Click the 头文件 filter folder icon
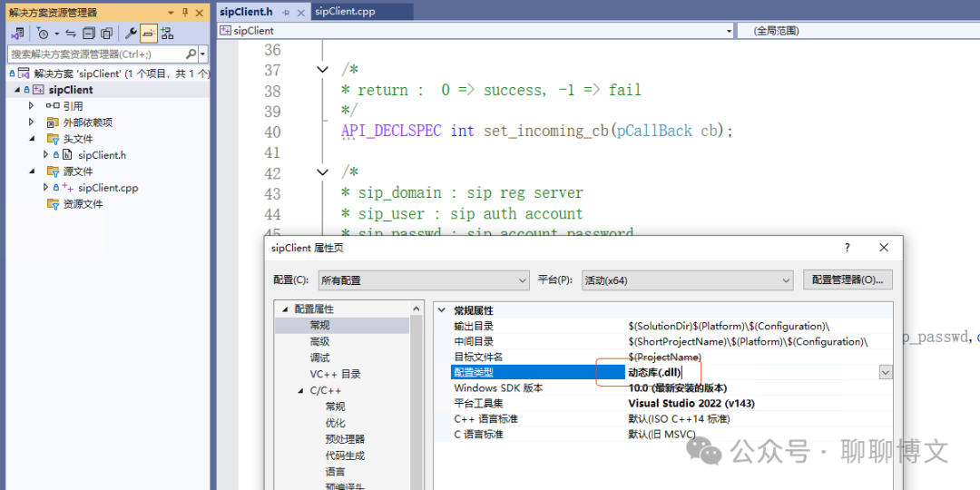 point(53,139)
